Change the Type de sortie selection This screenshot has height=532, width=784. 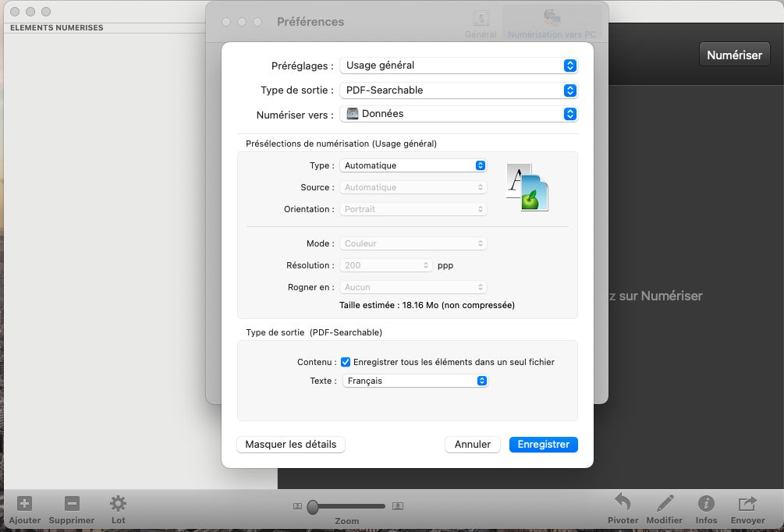[x=570, y=90]
